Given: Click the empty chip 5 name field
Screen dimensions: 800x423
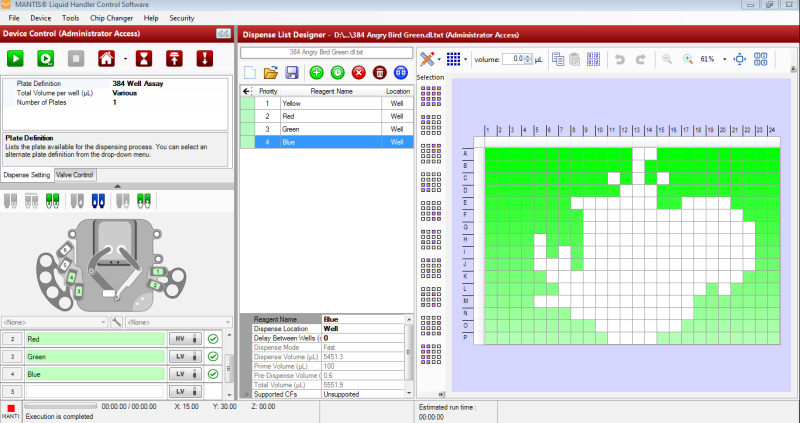Looking at the screenshot, I should [94, 391].
